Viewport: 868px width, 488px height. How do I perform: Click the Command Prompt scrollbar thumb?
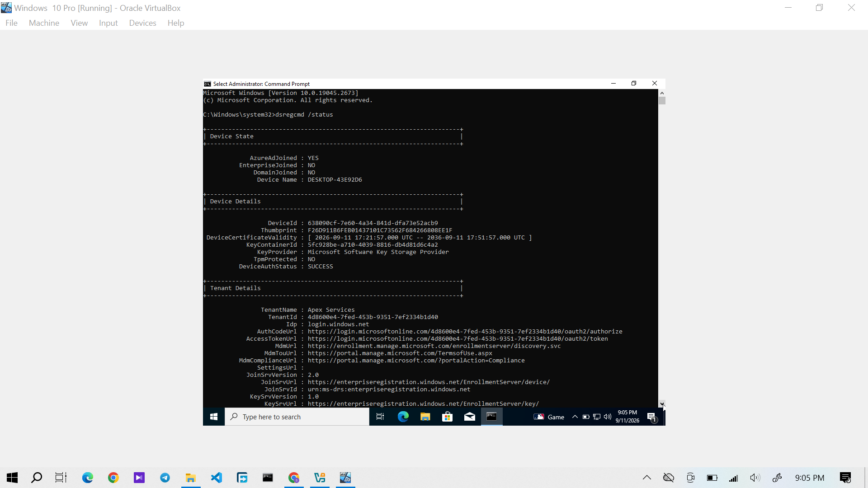(x=662, y=100)
